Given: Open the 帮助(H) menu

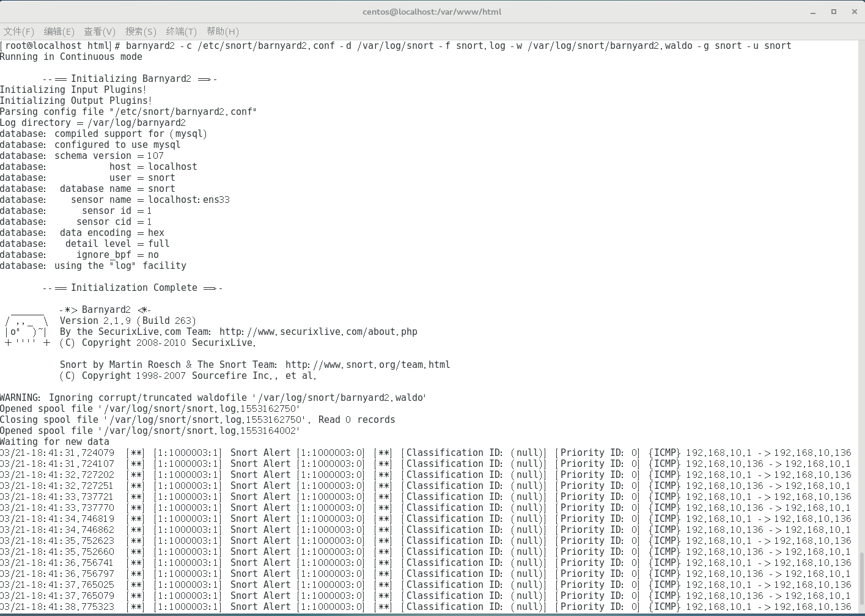Looking at the screenshot, I should pos(222,31).
